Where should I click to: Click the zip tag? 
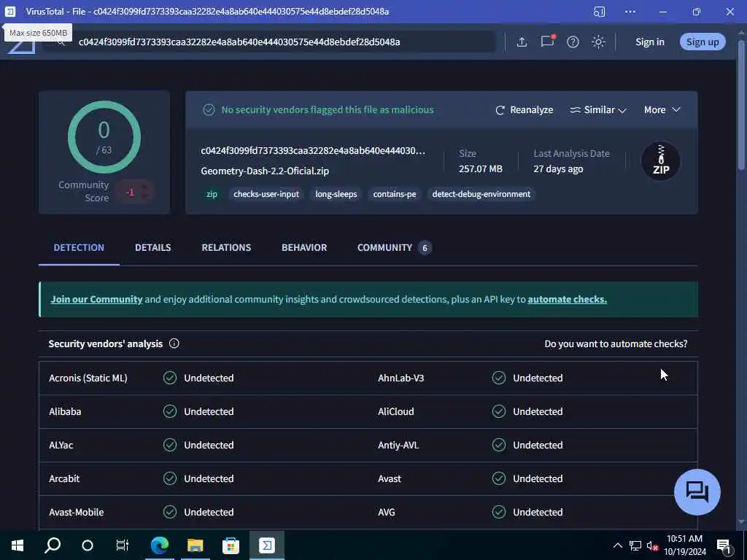[x=212, y=194]
